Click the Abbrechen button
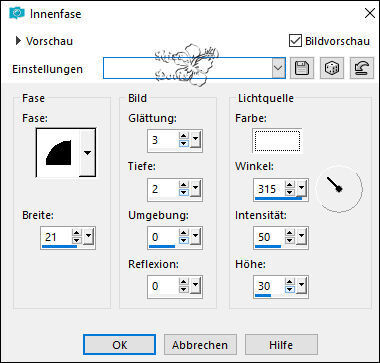 click(x=200, y=345)
